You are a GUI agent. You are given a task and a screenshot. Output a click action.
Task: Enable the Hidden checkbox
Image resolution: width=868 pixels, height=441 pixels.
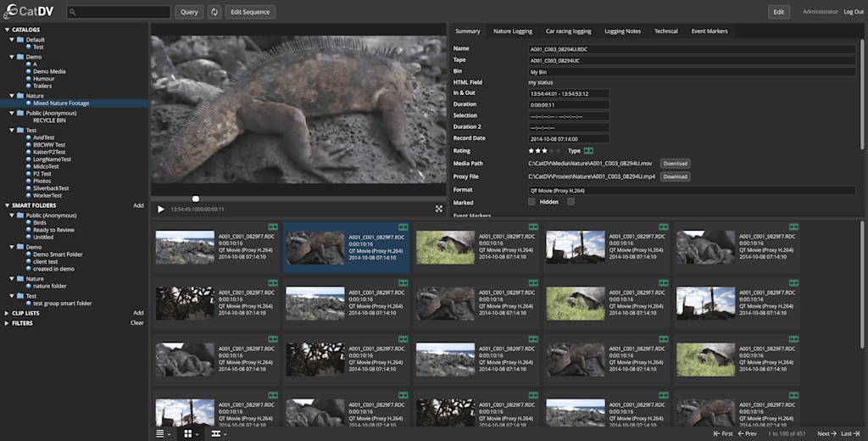570,202
